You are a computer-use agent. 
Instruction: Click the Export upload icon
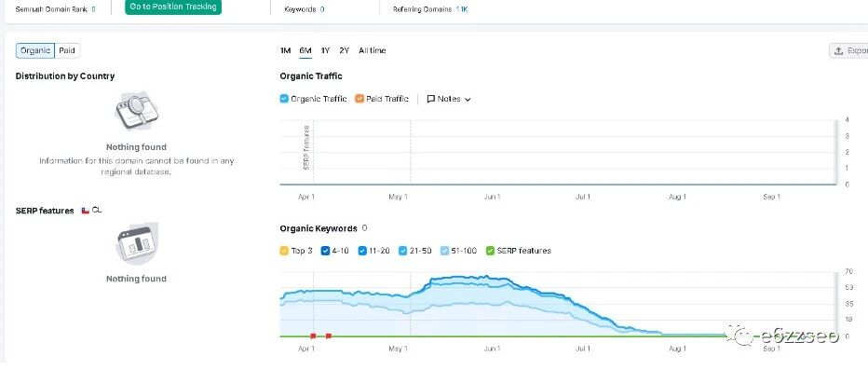coord(838,51)
